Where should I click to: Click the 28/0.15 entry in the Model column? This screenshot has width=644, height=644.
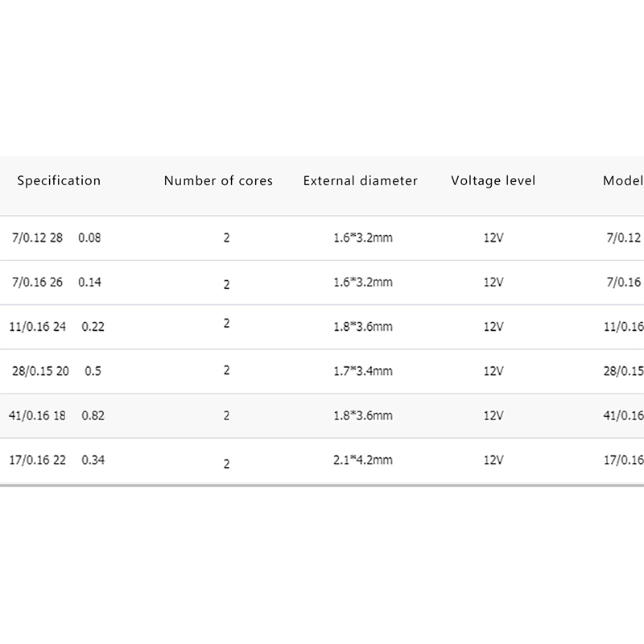pyautogui.click(x=625, y=371)
